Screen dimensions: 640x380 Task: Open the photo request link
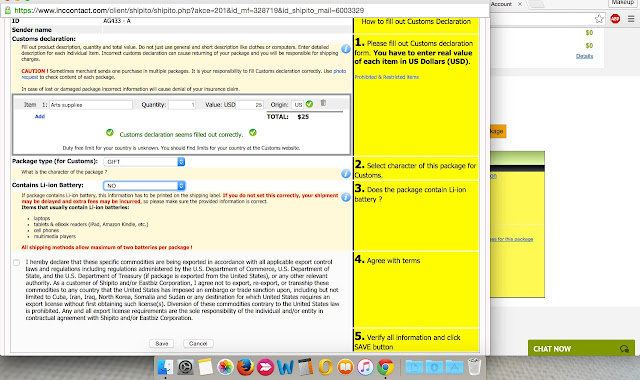(x=184, y=74)
